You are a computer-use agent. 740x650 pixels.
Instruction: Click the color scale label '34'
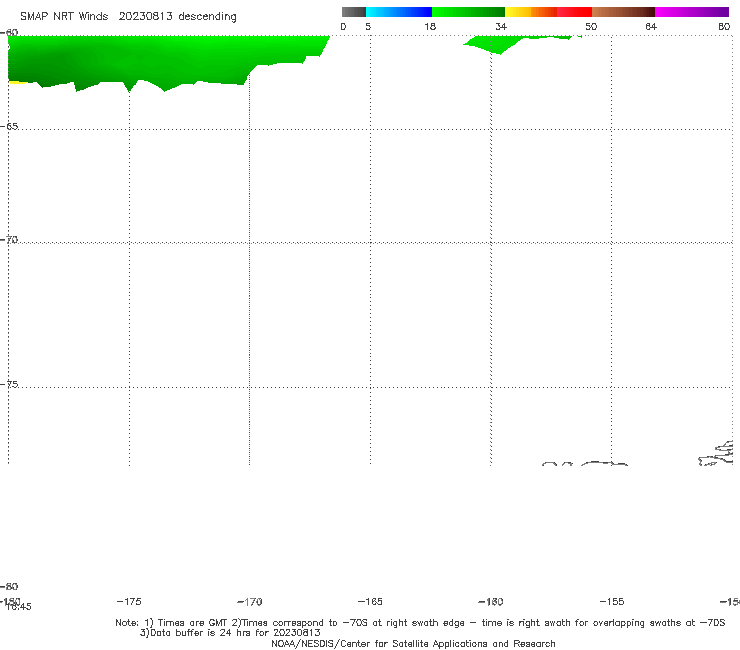501,26
